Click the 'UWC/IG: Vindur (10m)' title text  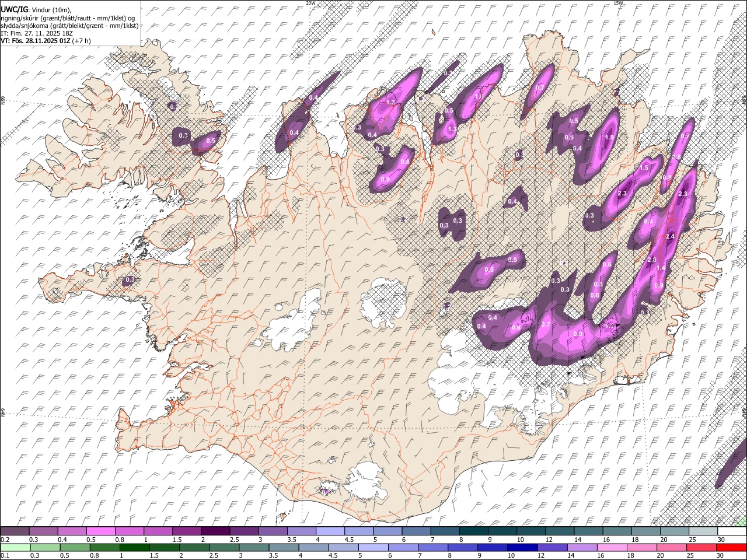[36, 9]
